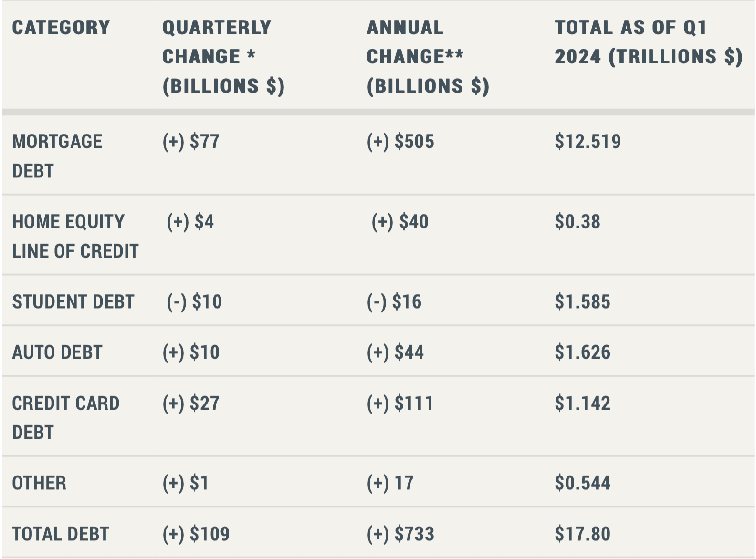Click total debt quarterly change (+) $109
Viewport: 756px width, 559px height.
196,534
